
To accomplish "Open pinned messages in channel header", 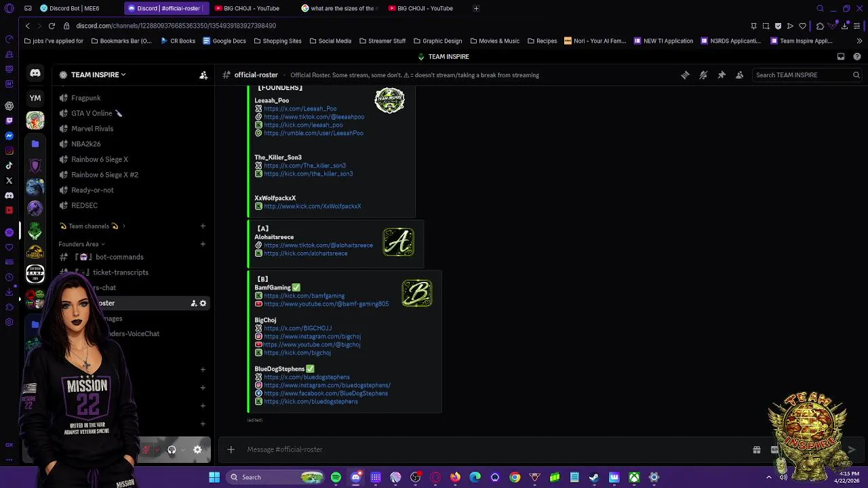I will [x=722, y=75].
